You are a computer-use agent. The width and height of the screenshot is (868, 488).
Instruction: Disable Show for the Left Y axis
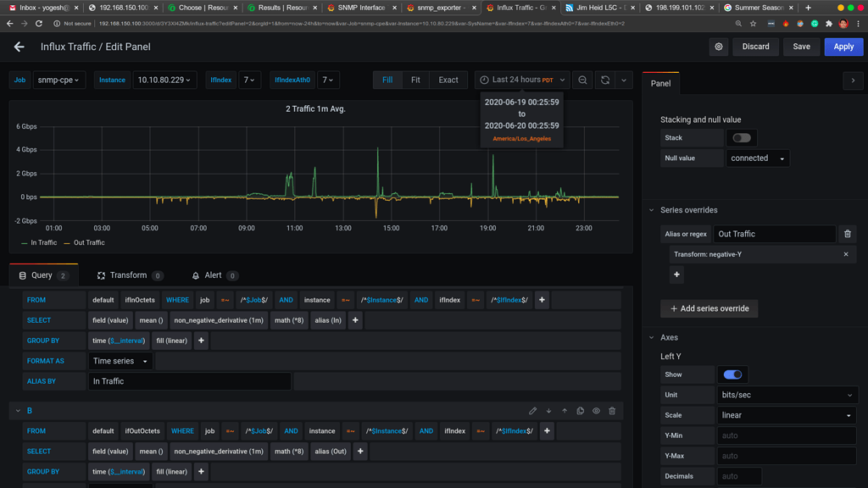(x=732, y=374)
